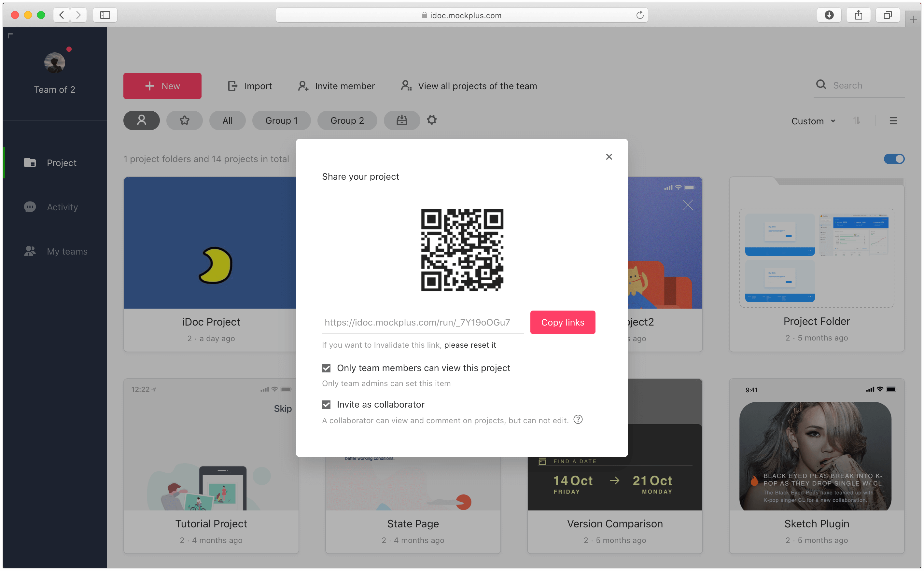Click the Activity chat bubble icon
This screenshot has height=571, width=924.
[x=30, y=207]
